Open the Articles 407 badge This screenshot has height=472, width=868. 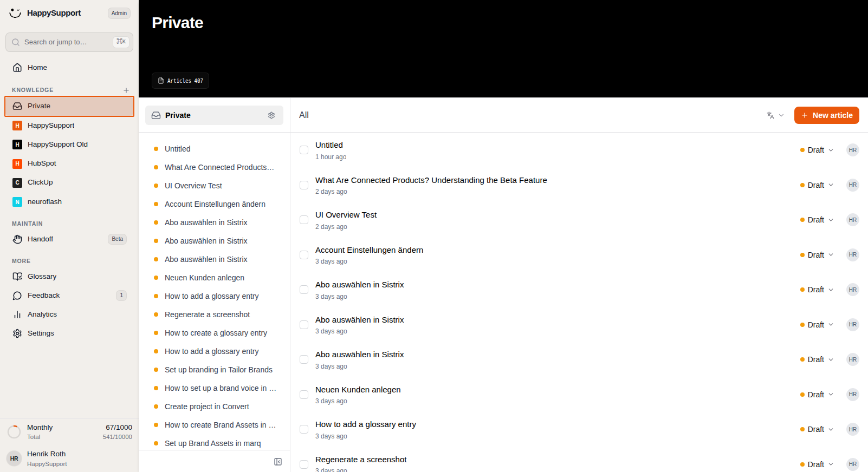[x=180, y=81]
